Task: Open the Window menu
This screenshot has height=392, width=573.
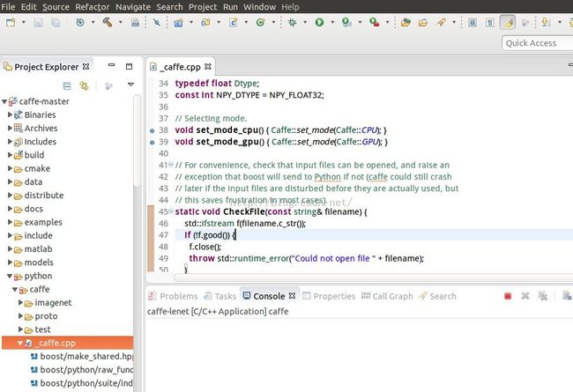Action: click(259, 6)
